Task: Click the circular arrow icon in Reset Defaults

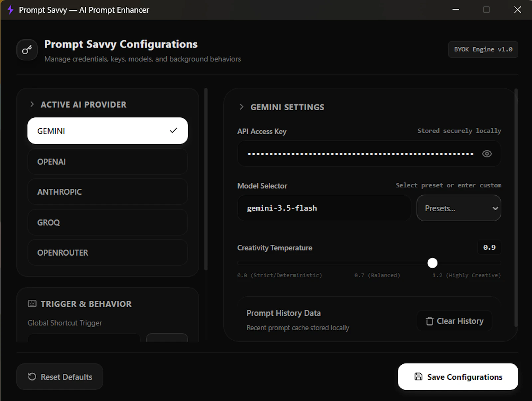Action: pyautogui.click(x=32, y=376)
